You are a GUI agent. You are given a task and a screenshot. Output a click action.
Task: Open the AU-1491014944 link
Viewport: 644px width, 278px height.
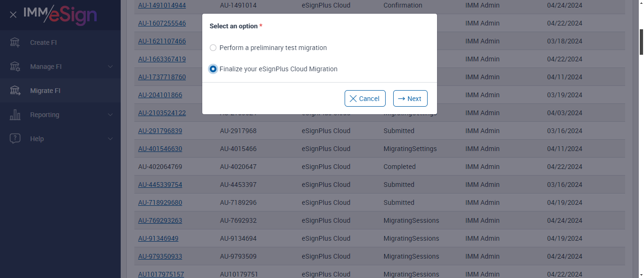point(162,6)
